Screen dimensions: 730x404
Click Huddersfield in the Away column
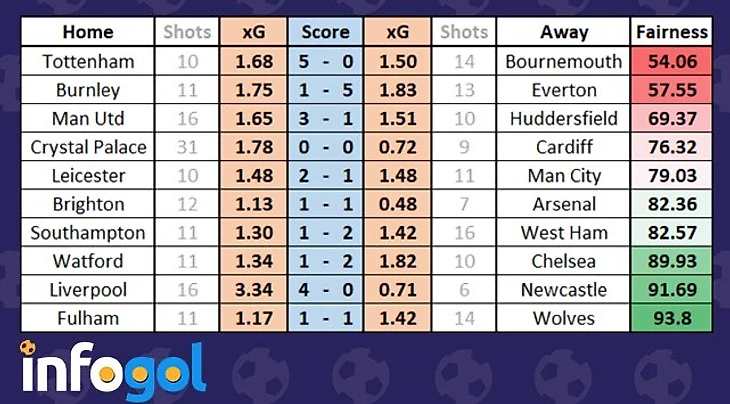(564, 119)
